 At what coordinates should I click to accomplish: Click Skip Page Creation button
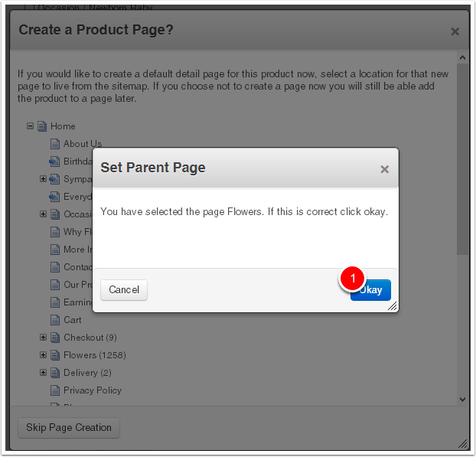click(69, 427)
